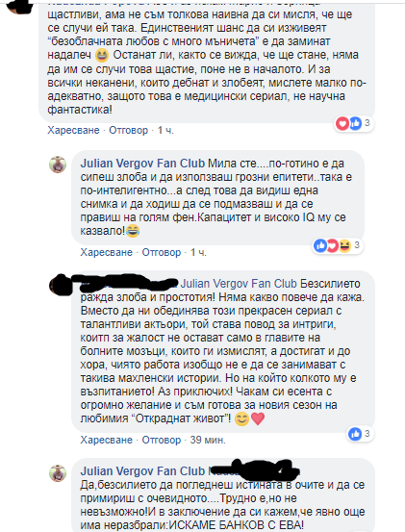This screenshot has width=405, height=532.
Task: Open Julian Vergov Fan Club author name in first reply
Action: (142, 164)
